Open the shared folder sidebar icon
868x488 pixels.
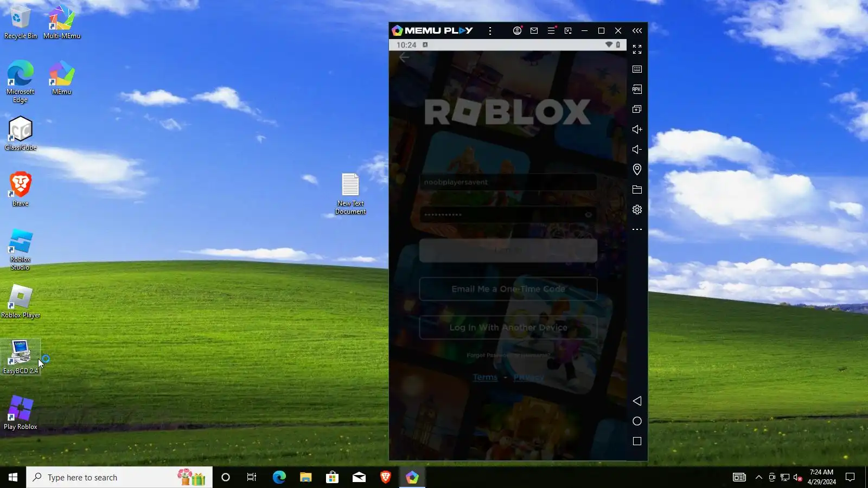coord(637,190)
